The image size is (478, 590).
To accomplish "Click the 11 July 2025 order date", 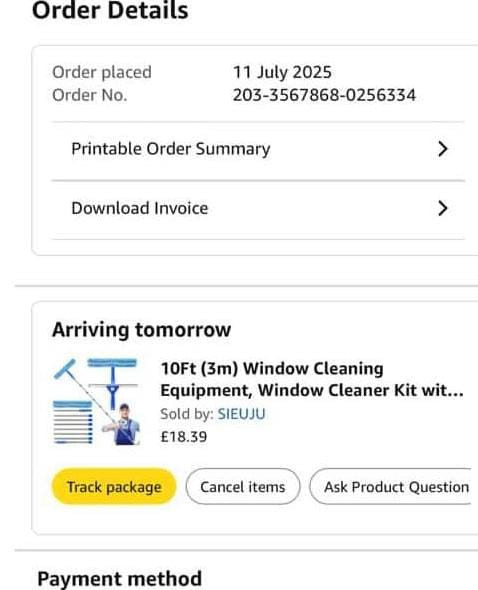I will point(282,72).
